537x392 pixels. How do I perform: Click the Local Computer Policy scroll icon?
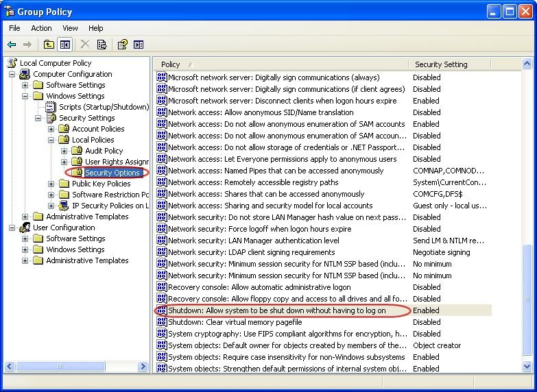tap(12, 63)
